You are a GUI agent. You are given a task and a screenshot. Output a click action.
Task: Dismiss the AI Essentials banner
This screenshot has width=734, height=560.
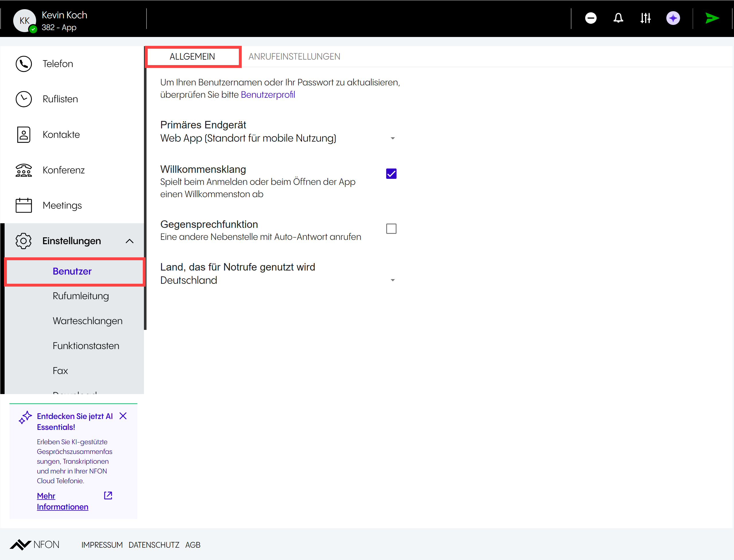123,416
